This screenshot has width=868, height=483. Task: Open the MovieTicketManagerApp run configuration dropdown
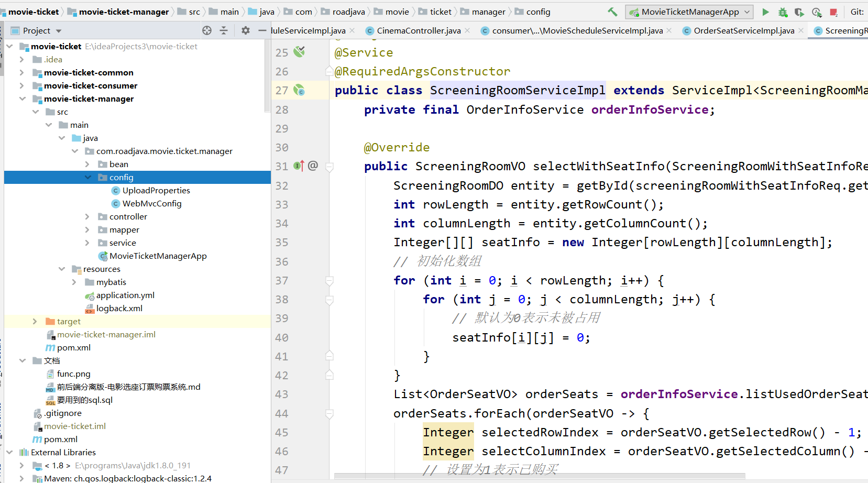[x=690, y=12]
